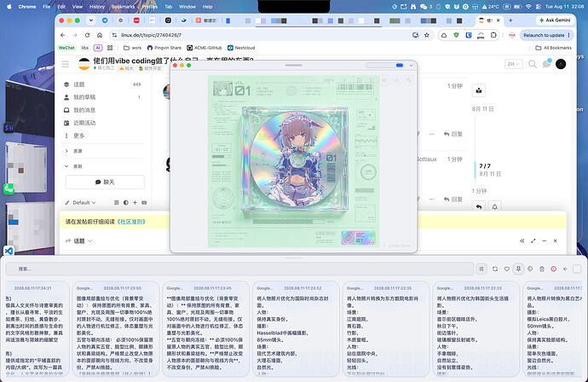Open the 话题 dropdown in the composer
Image resolution: width=588 pixels, height=382 pixels.
(x=79, y=241)
